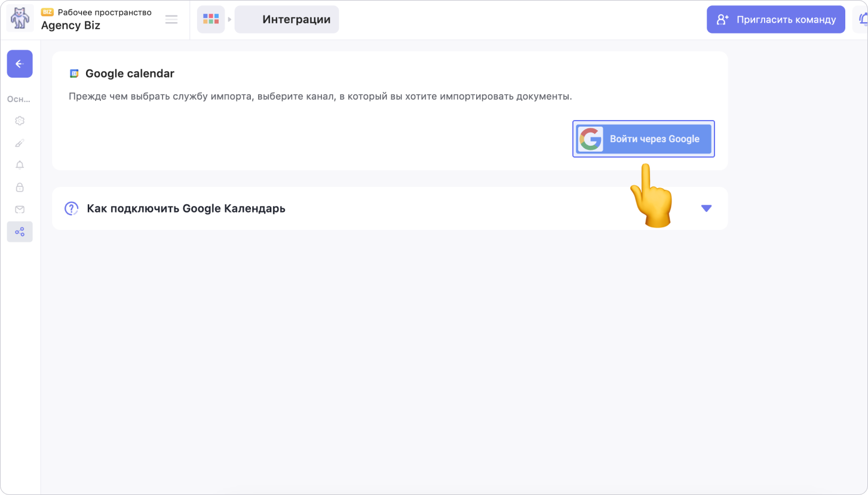Open the envelope mail item in sidebar
This screenshot has height=495, width=868.
click(x=20, y=210)
